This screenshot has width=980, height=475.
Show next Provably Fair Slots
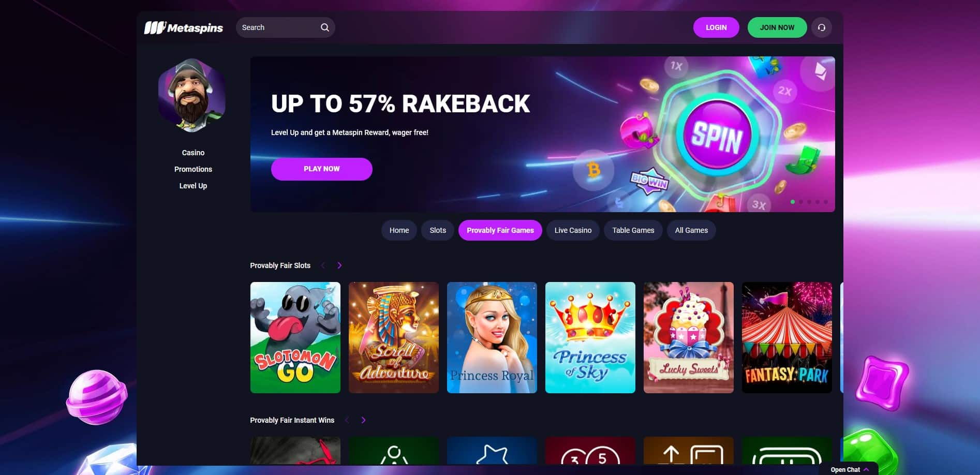tap(339, 265)
